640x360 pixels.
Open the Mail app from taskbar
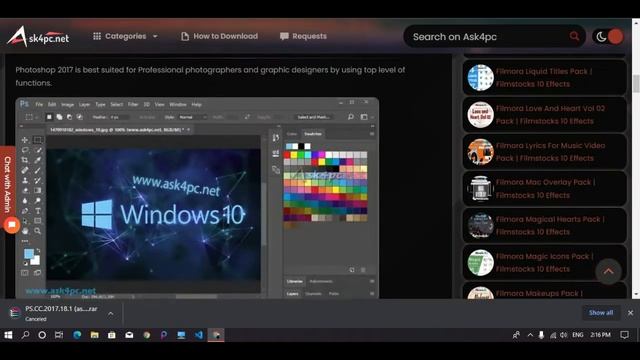(129, 335)
